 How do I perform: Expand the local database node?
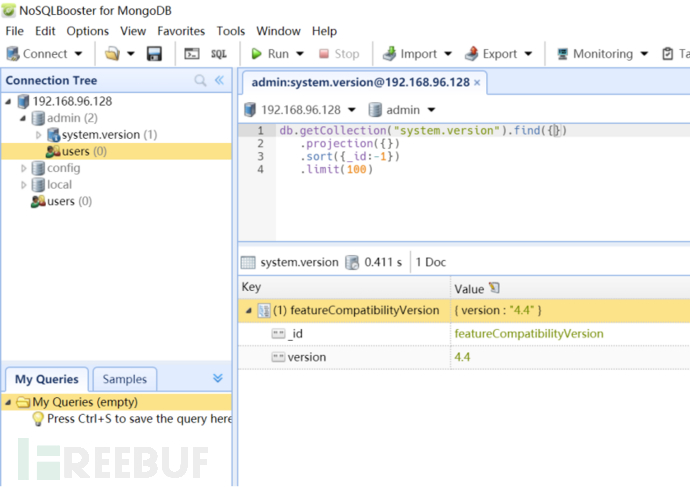[x=23, y=185]
